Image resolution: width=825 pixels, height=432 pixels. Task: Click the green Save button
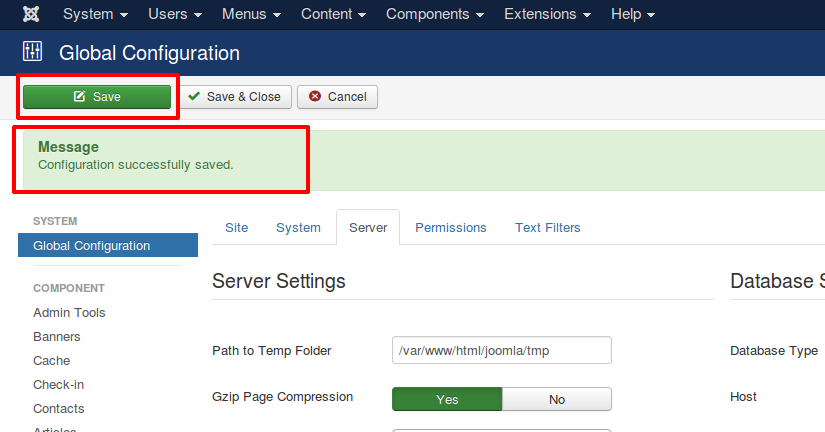97,97
